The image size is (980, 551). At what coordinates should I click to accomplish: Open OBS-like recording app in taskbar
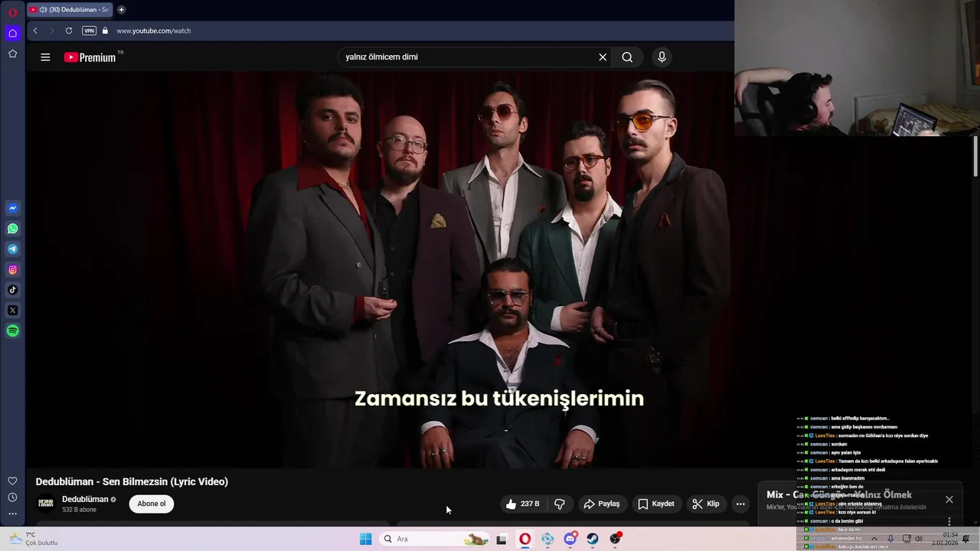616,539
